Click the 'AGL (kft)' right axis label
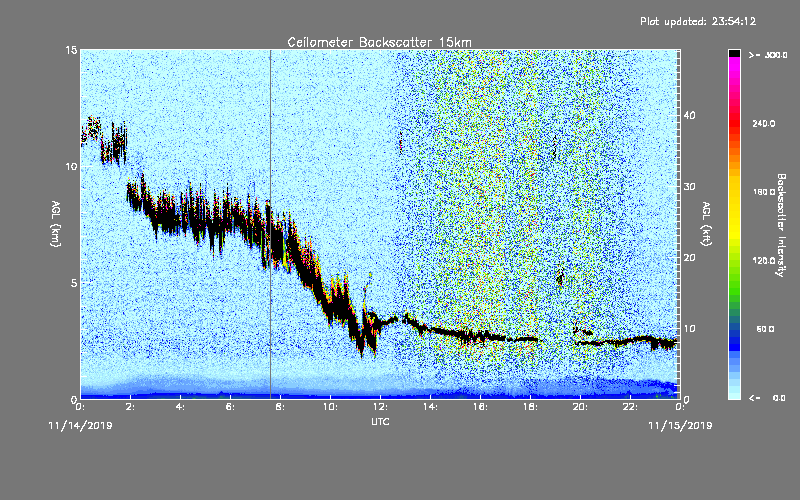The width and height of the screenshot is (800, 500). [x=706, y=223]
